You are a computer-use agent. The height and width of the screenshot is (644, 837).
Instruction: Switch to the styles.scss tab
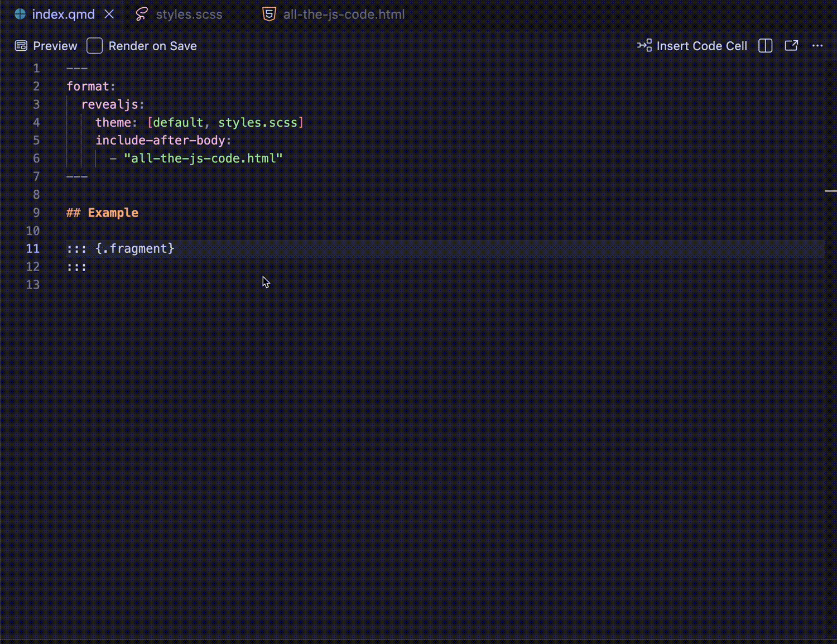tap(189, 15)
